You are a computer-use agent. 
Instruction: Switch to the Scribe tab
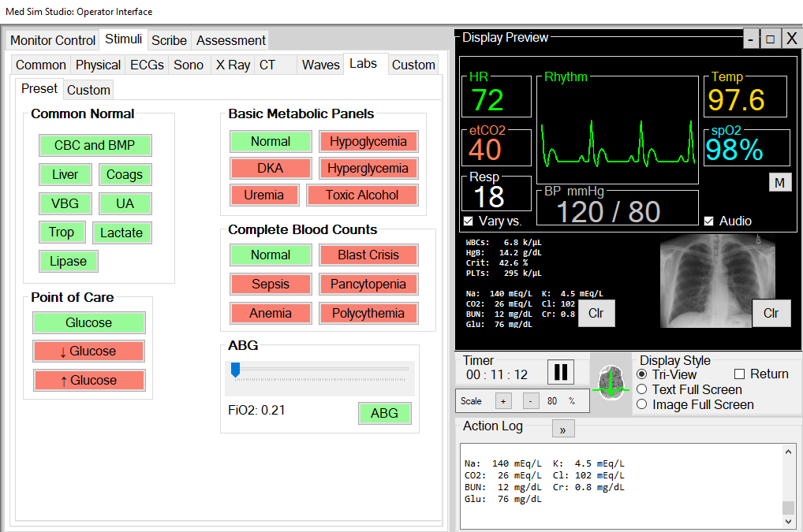(169, 39)
